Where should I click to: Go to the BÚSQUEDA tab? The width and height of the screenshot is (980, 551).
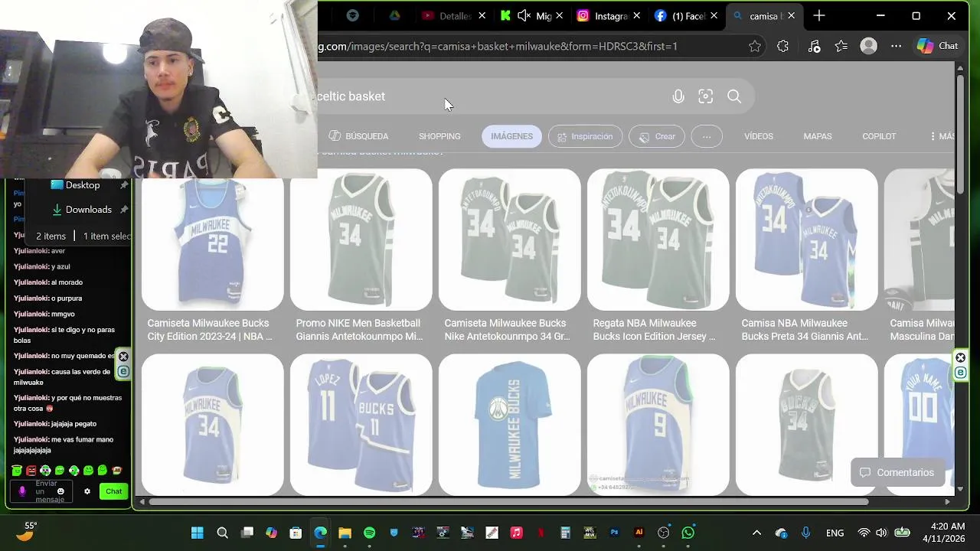358,136
